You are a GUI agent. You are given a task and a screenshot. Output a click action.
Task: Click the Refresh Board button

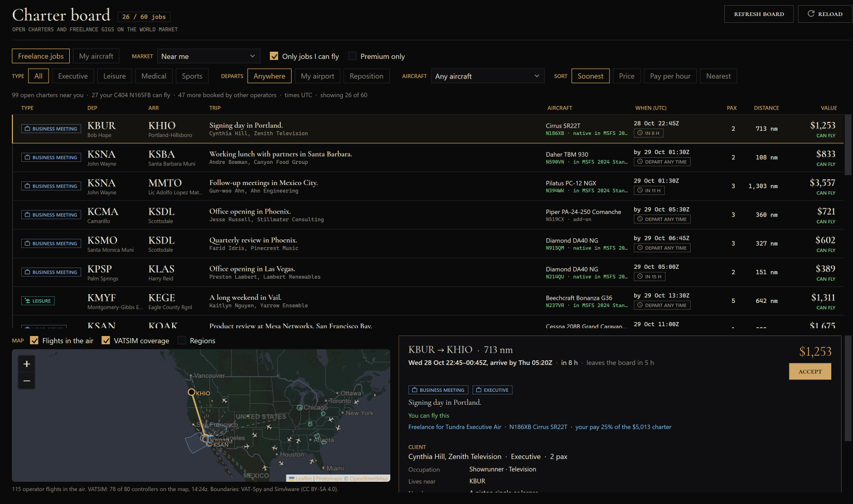(x=759, y=14)
